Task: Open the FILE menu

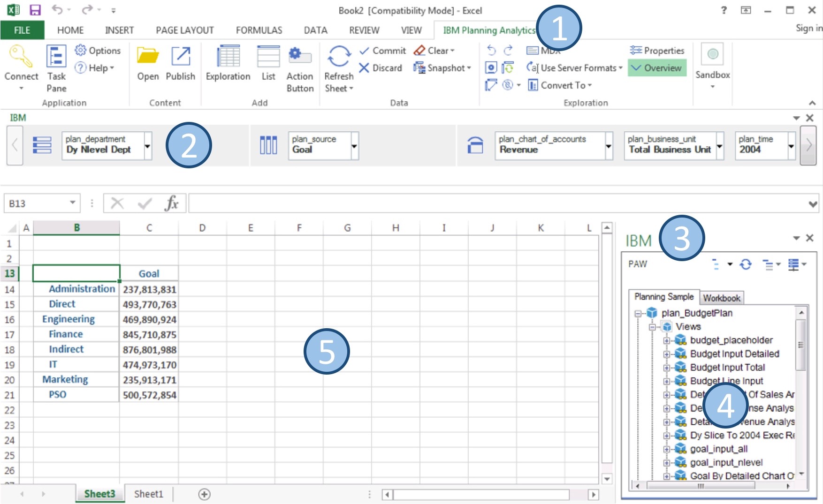Action: click(22, 30)
